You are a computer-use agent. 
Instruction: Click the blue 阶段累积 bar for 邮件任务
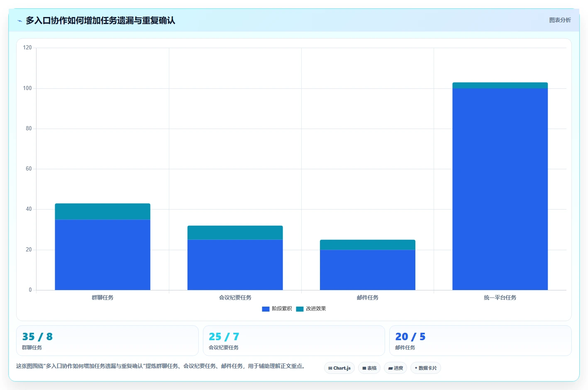click(x=367, y=270)
